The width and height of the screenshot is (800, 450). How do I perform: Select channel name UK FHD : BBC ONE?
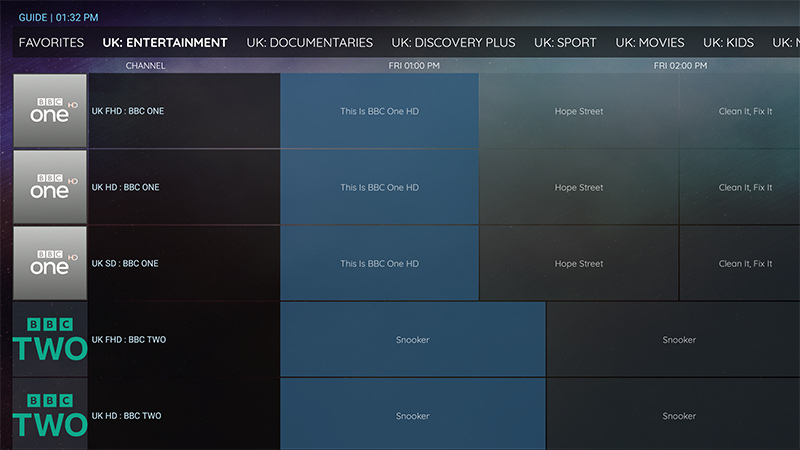[127, 111]
